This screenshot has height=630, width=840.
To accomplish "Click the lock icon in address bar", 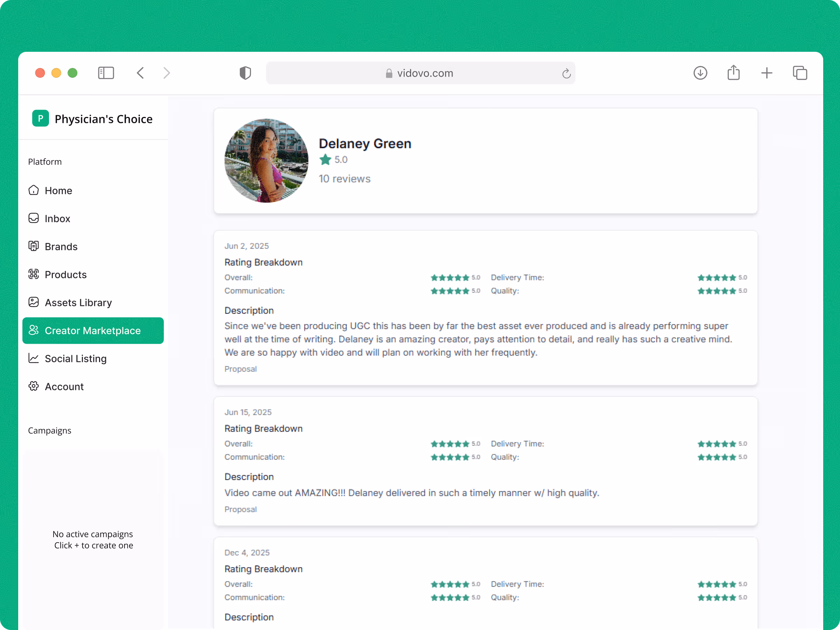I will coord(389,73).
